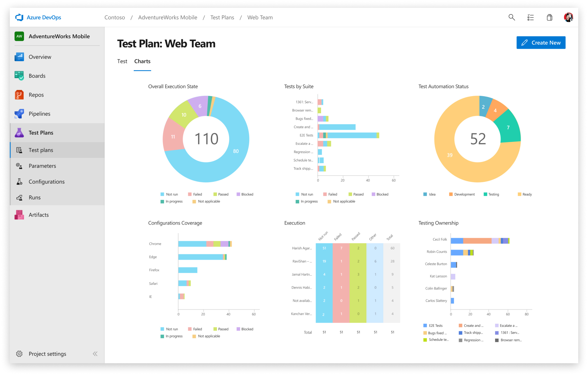Screen dimensions: 588x375
Task: Click the Create New button
Action: 541,43
